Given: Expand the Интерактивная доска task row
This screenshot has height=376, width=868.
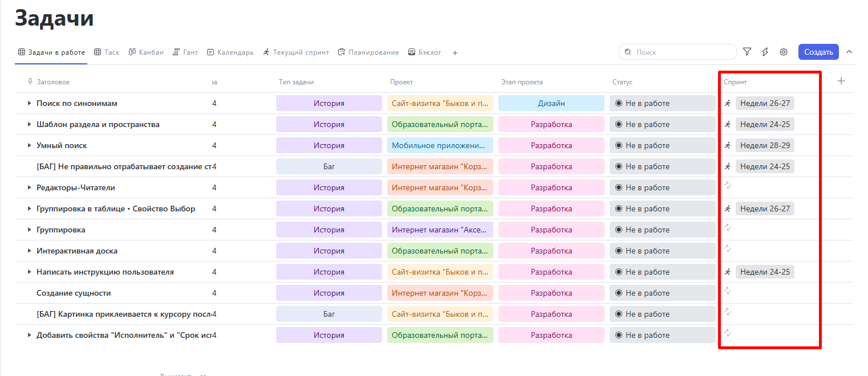Looking at the screenshot, I should 30,251.
